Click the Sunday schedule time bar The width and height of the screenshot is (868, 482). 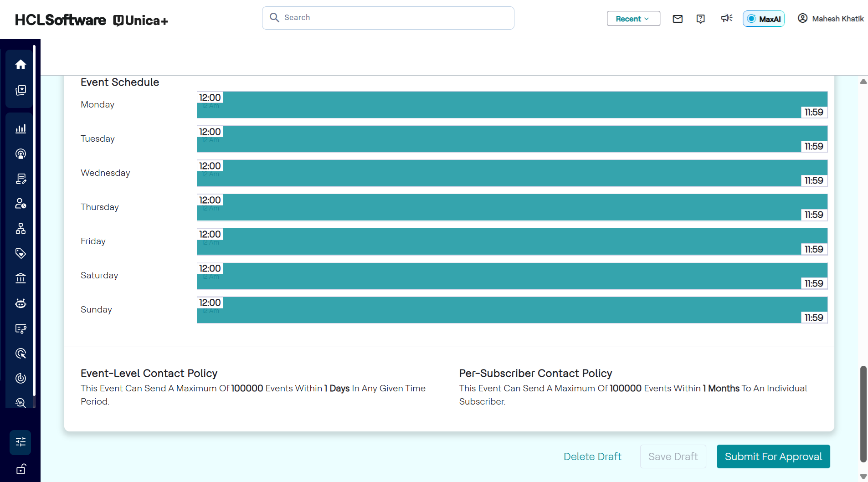click(512, 310)
